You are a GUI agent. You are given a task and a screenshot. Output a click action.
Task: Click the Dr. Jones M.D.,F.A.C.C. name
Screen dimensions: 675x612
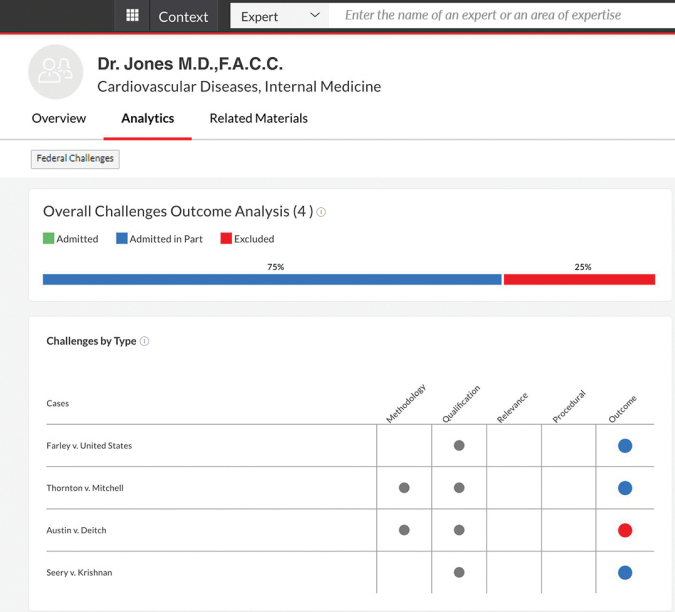pyautogui.click(x=190, y=64)
